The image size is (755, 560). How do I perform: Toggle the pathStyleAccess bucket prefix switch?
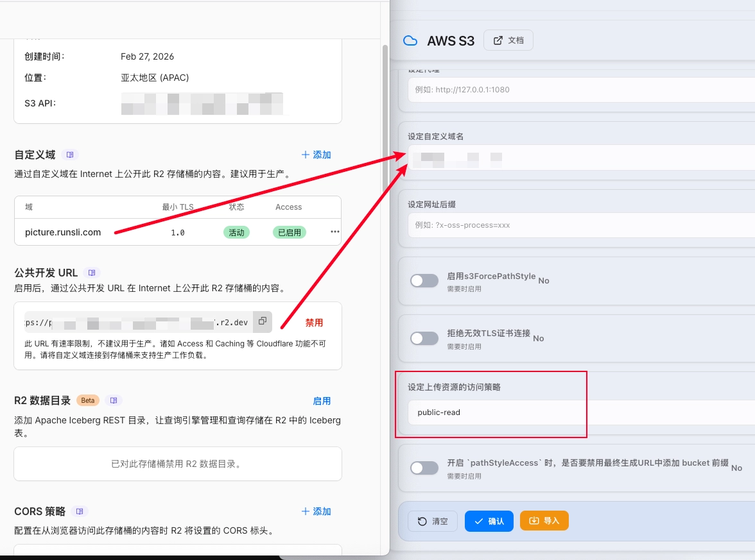[x=424, y=468]
